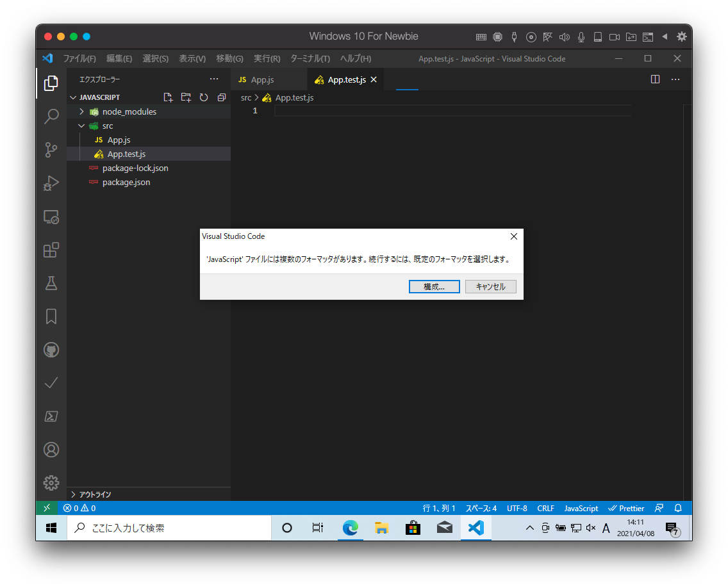Click line and column indicator 行 1、列 1

(439, 508)
